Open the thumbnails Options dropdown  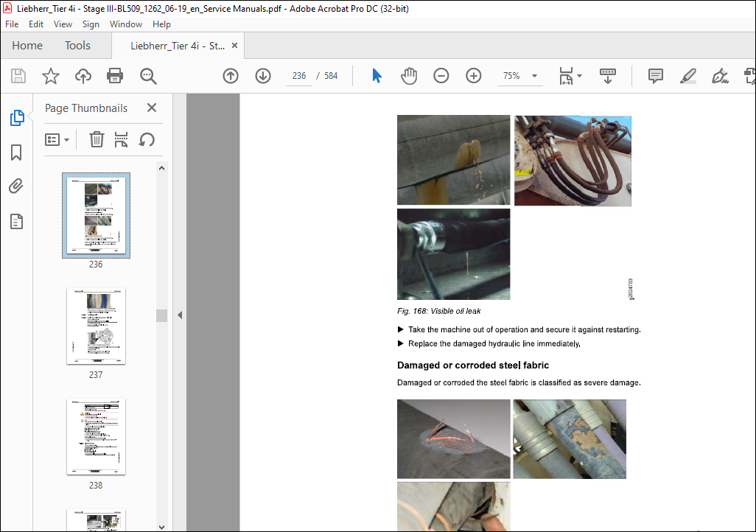57,140
